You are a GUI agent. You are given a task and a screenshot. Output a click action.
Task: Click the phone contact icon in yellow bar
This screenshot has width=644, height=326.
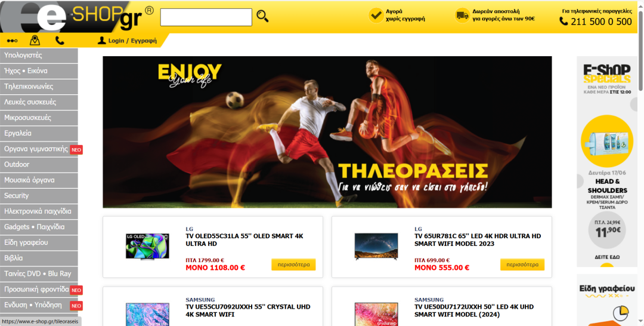coord(60,40)
